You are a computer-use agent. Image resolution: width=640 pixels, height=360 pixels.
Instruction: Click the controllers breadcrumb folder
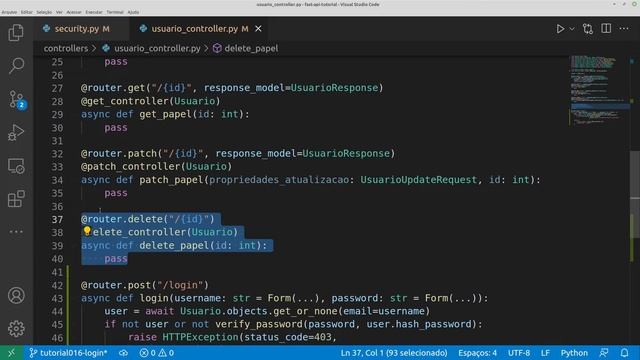point(66,48)
